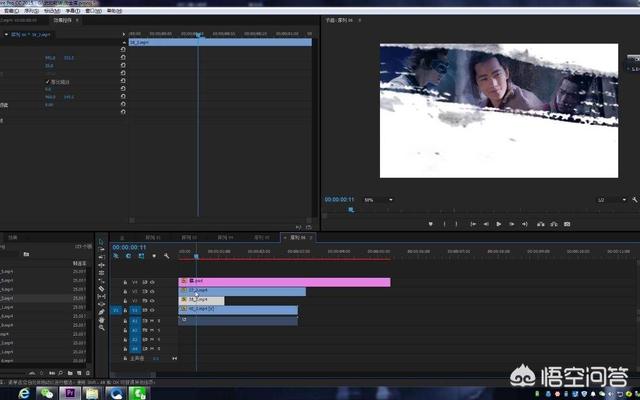Select the Pen tool in tools panel

101,312
